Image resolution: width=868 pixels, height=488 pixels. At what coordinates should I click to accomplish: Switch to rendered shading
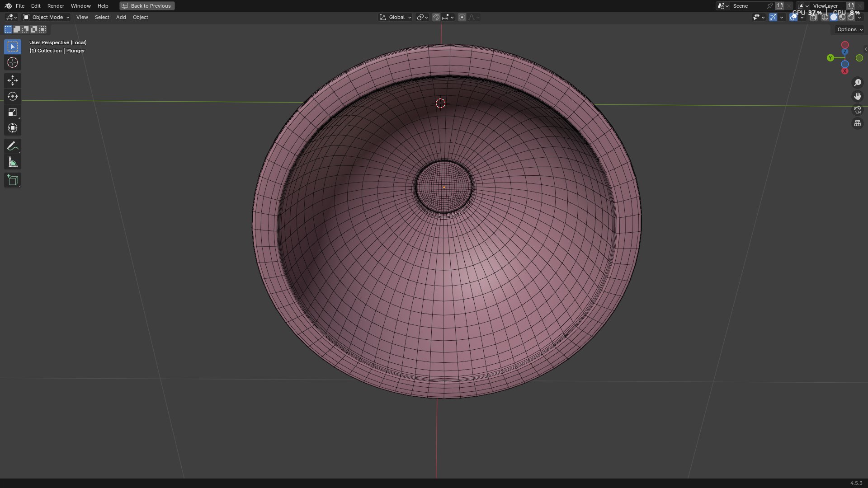pyautogui.click(x=851, y=17)
